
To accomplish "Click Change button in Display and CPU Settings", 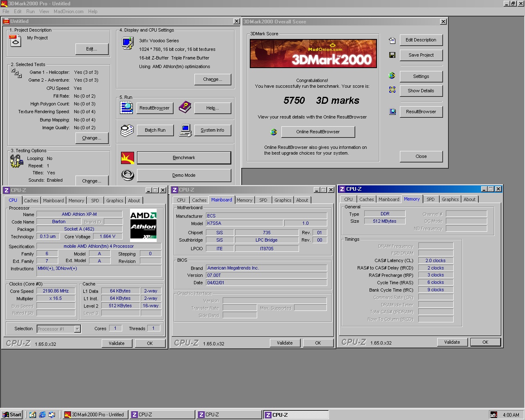I will pos(212,79).
